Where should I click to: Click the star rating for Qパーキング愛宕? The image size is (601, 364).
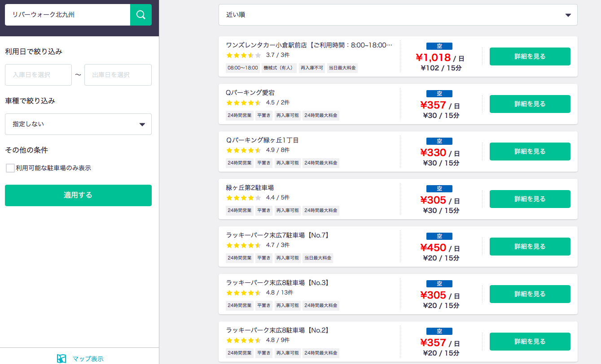[244, 103]
